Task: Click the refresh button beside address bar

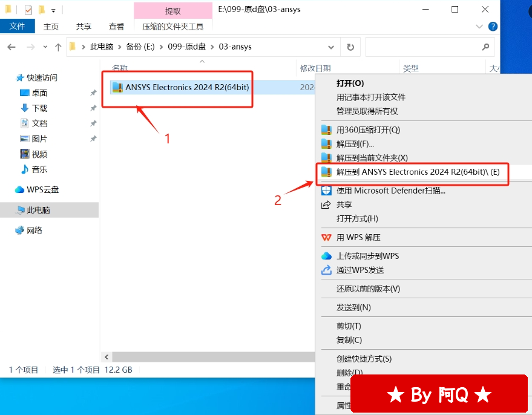Action: point(350,47)
